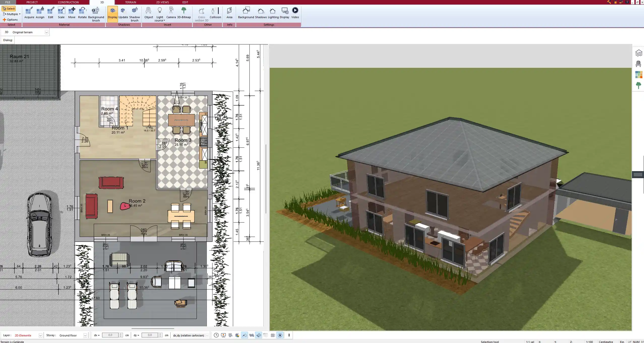
Task: Open the layers stack icon in sidebar
Action: click(x=639, y=53)
